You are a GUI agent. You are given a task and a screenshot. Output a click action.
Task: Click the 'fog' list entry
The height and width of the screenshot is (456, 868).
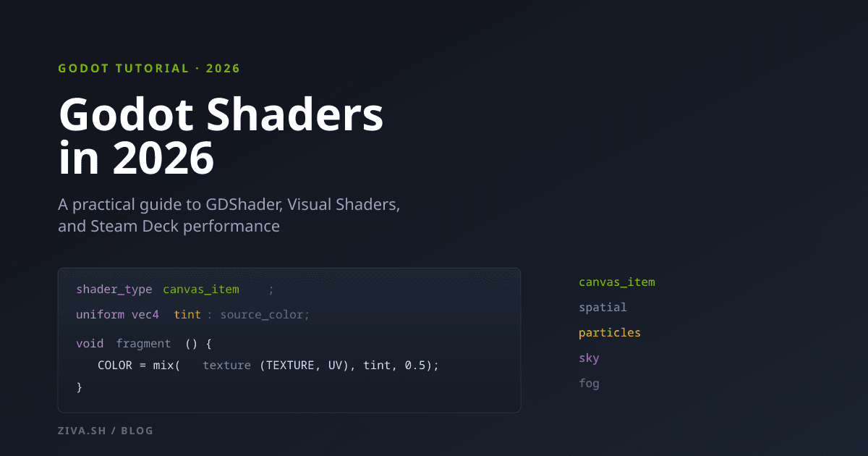click(589, 384)
